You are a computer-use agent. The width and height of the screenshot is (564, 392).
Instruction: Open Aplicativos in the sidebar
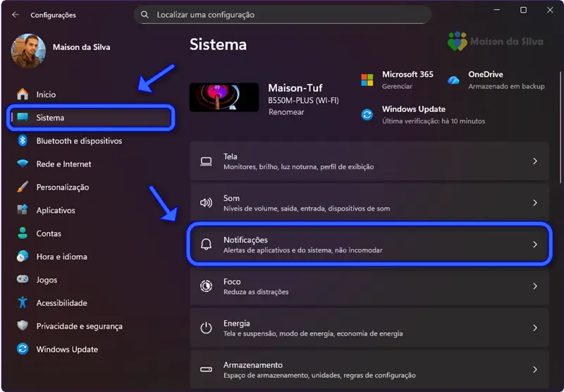click(56, 211)
